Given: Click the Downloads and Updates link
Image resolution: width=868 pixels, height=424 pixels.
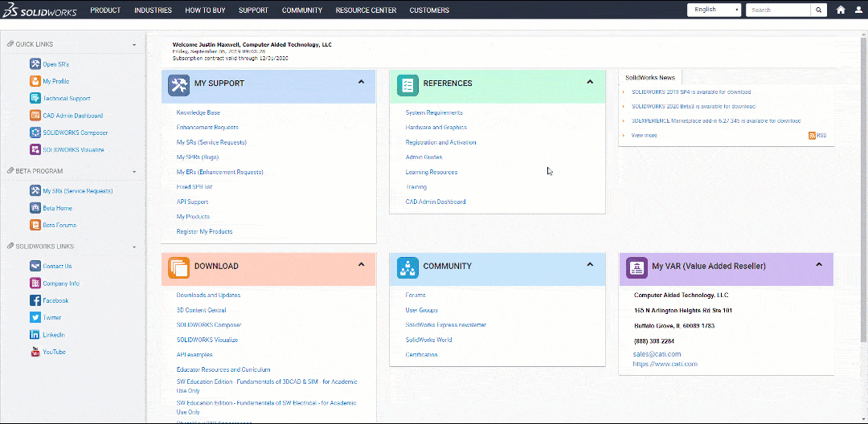Looking at the screenshot, I should [x=208, y=296].
